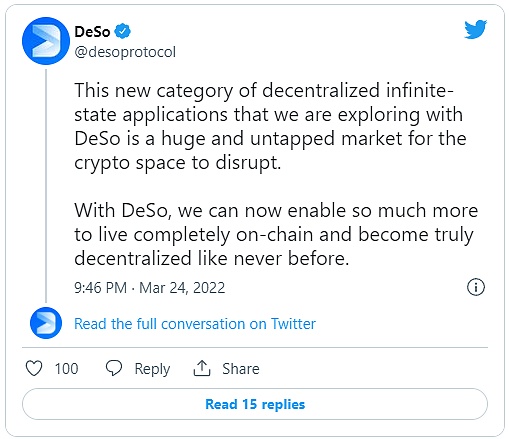Open the @desoprotocol handle
The image size is (509, 439).
[125, 52]
